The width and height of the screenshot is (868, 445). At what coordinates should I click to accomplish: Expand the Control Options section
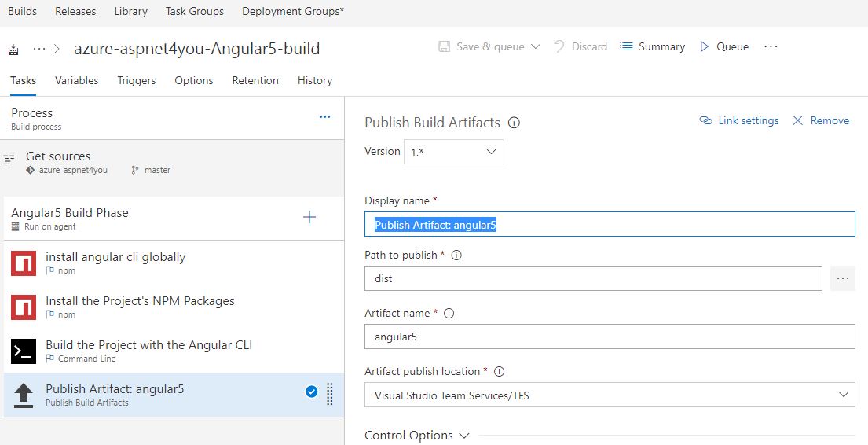(417, 435)
